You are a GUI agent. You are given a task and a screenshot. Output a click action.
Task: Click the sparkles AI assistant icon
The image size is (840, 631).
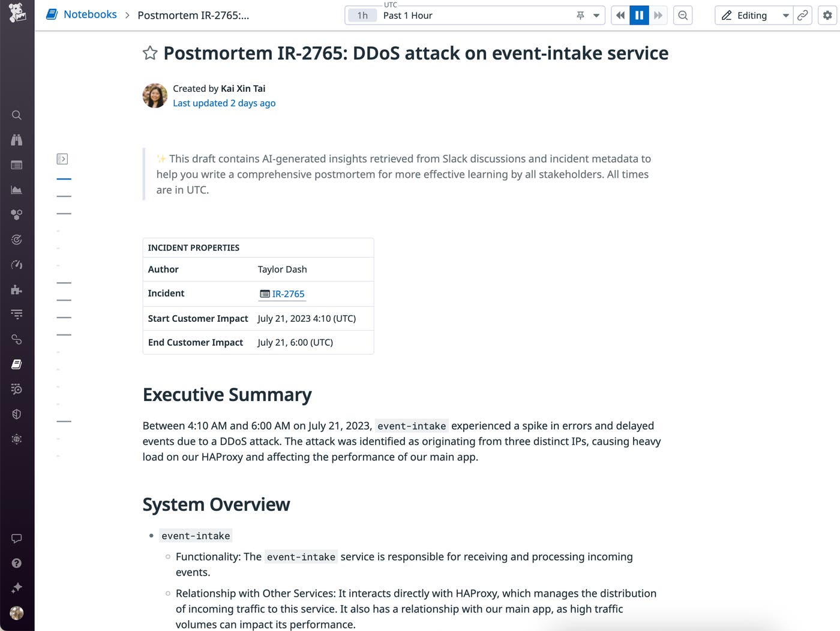[x=16, y=588]
